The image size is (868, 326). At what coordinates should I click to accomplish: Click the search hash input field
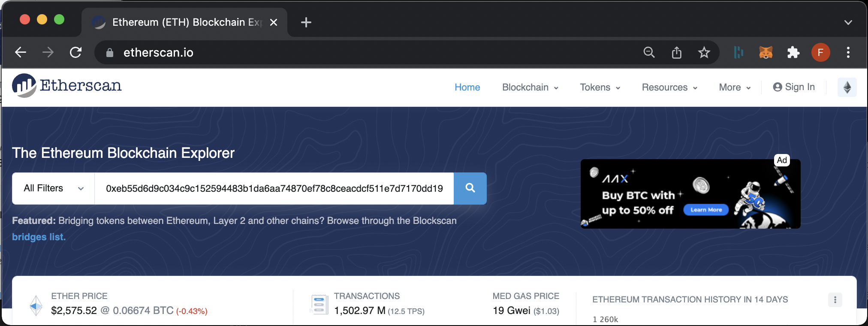pyautogui.click(x=274, y=188)
